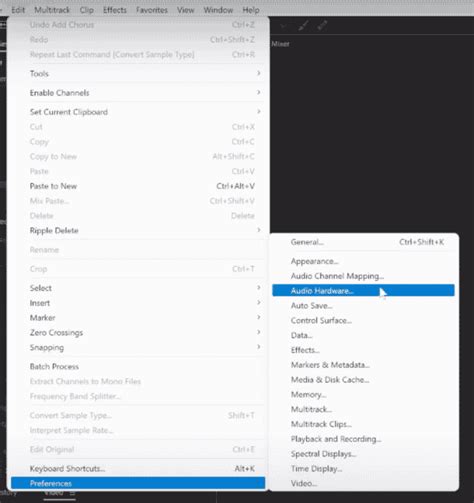Open Data preferences
Image resolution: width=474 pixels, height=503 pixels.
[363, 335]
